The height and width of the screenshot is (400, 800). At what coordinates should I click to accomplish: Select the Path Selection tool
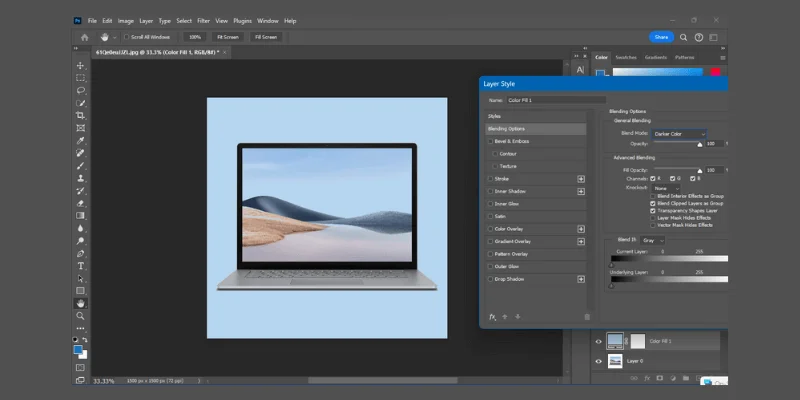[x=81, y=278]
